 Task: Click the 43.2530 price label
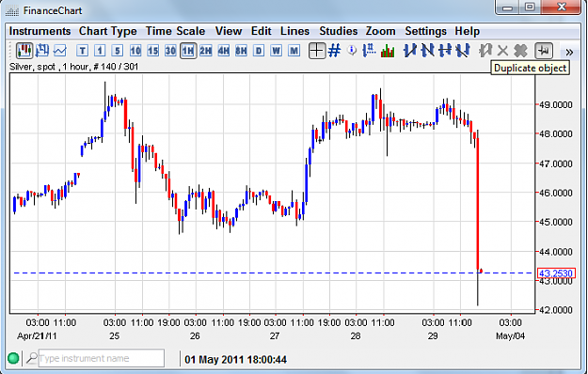tap(556, 273)
